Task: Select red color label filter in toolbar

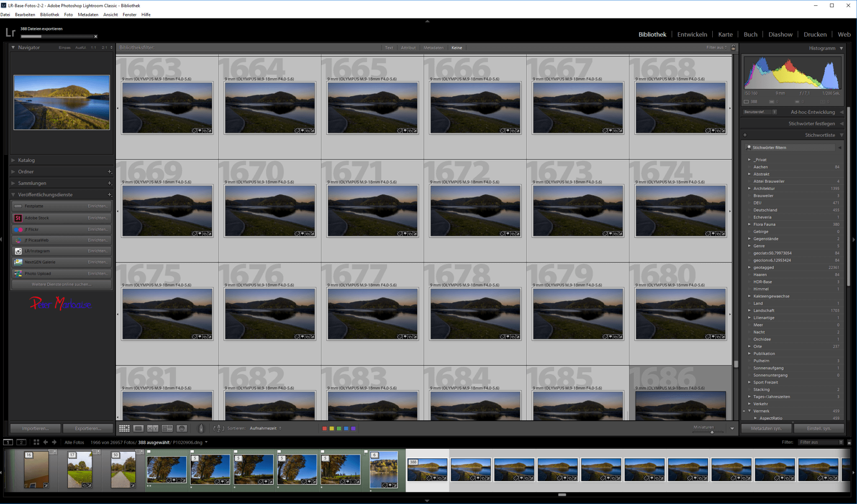Action: click(324, 428)
